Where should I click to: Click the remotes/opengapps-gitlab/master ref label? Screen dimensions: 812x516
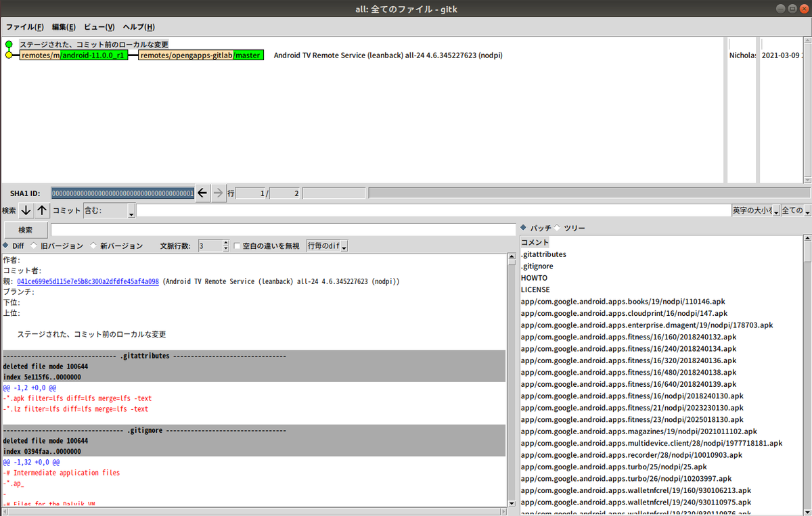pyautogui.click(x=201, y=55)
